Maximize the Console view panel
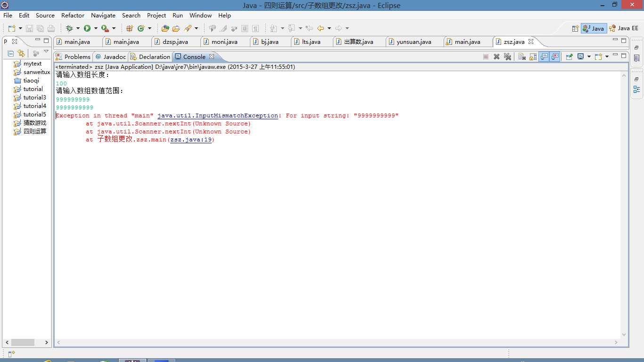Image resolution: width=644 pixels, height=362 pixels. tap(624, 56)
